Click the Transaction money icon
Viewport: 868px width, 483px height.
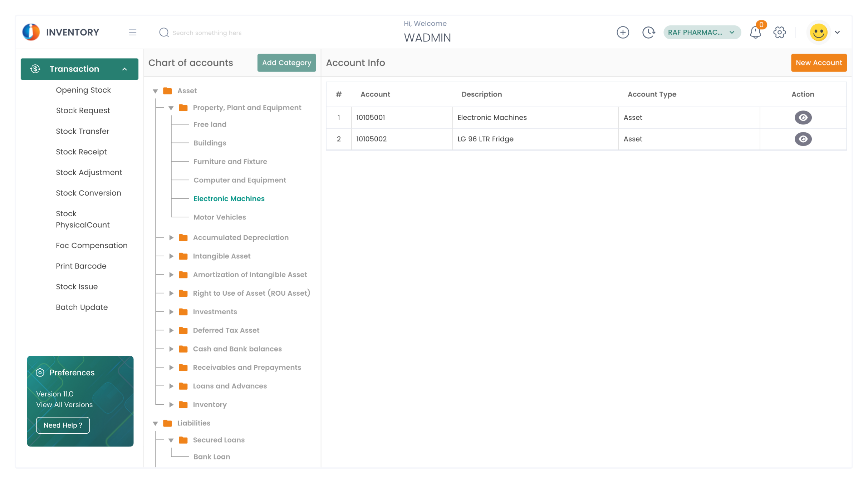pyautogui.click(x=35, y=69)
